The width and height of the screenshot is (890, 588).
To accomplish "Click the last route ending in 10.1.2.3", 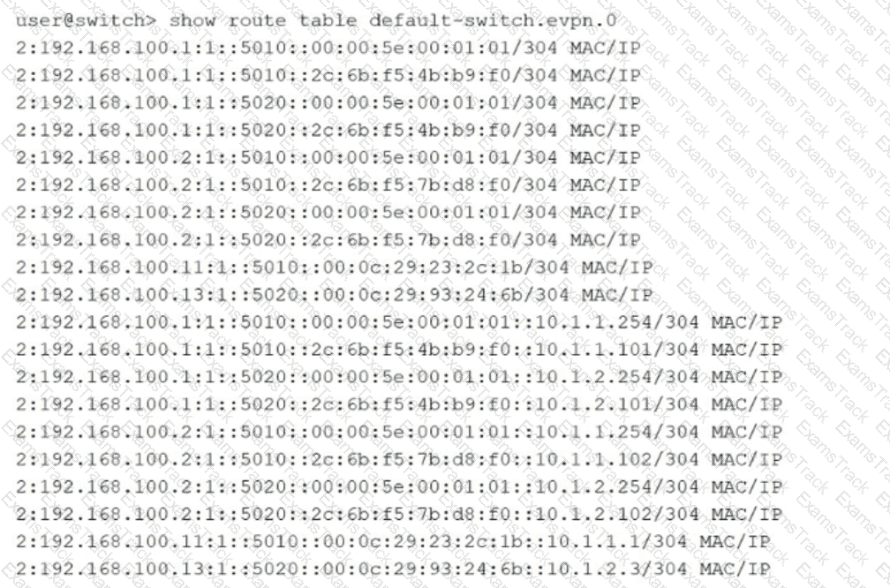I will tap(393, 569).
